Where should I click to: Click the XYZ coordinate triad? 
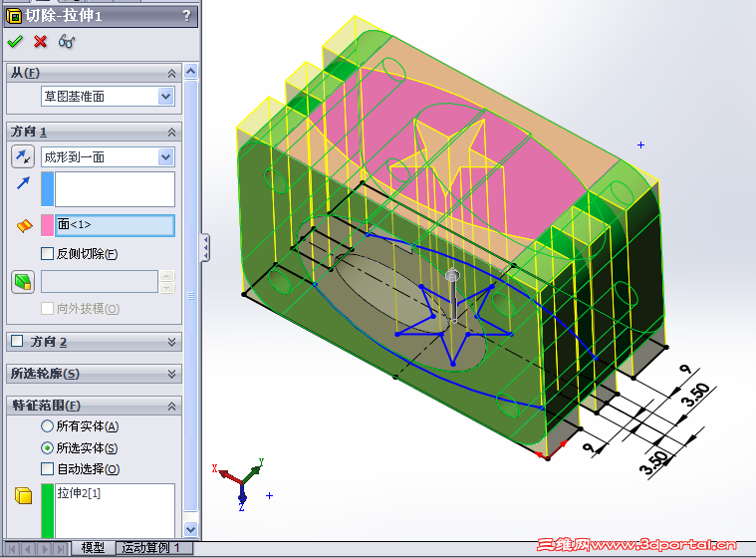coord(242,483)
